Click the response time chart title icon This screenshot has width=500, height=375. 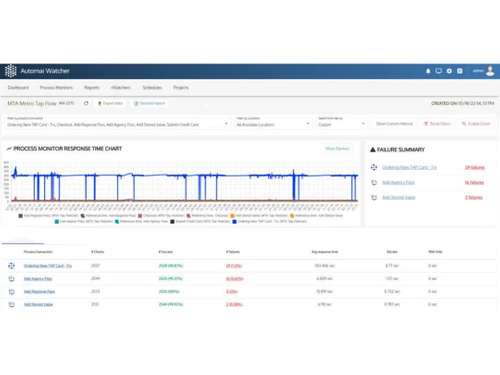tap(9, 149)
